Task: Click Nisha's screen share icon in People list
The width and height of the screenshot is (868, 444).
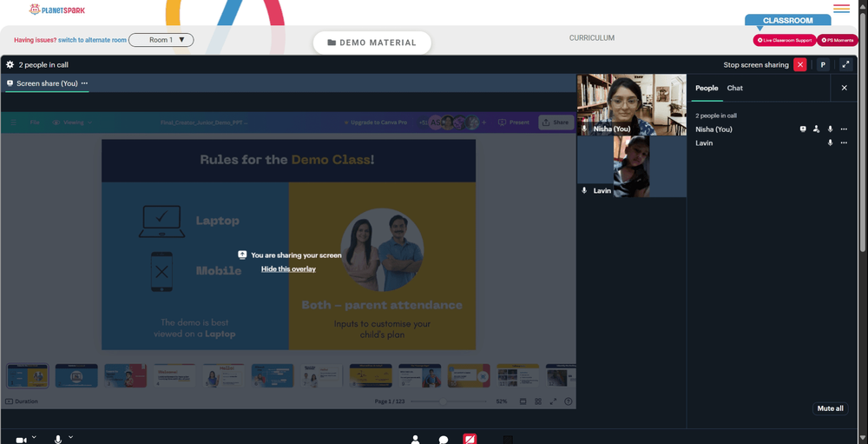Action: tap(803, 129)
